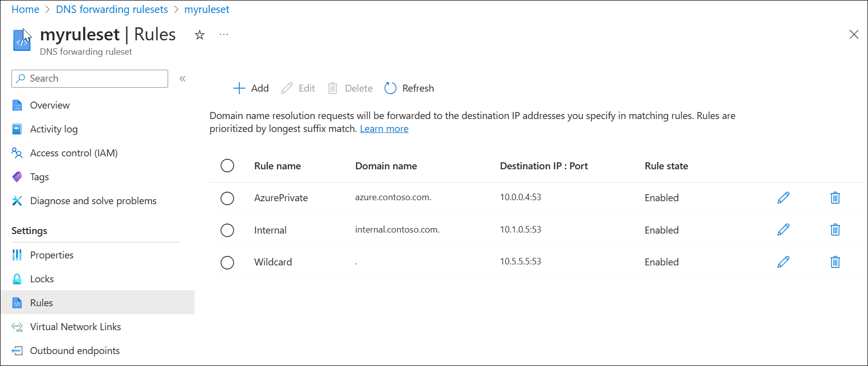Toggle the select-all circle in table header
This screenshot has height=366, width=868.
[x=227, y=166]
